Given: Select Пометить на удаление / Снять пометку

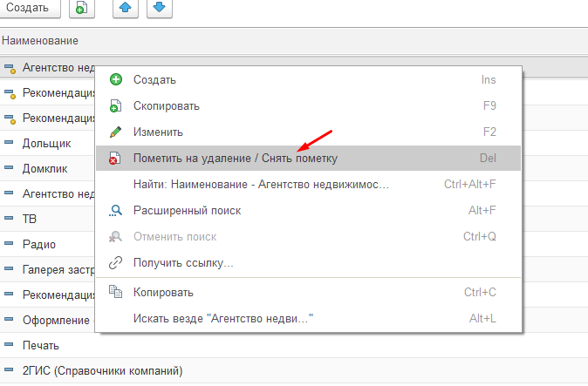Looking at the screenshot, I should coord(308,158).
